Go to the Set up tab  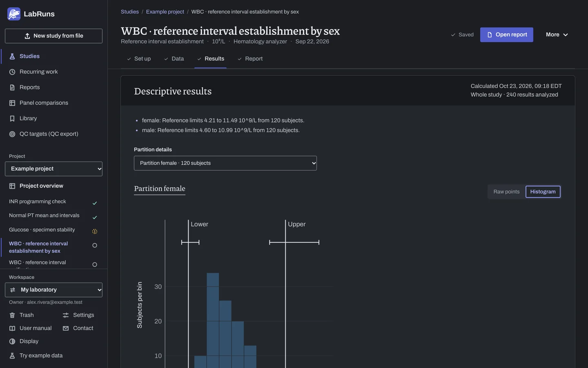pos(139,59)
